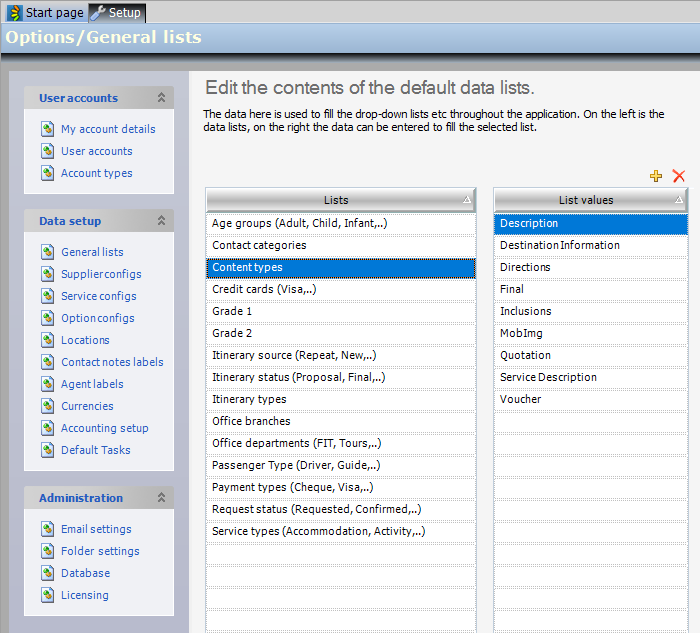700x633 pixels.
Task: Collapse the User accounts panel
Action: point(161,98)
